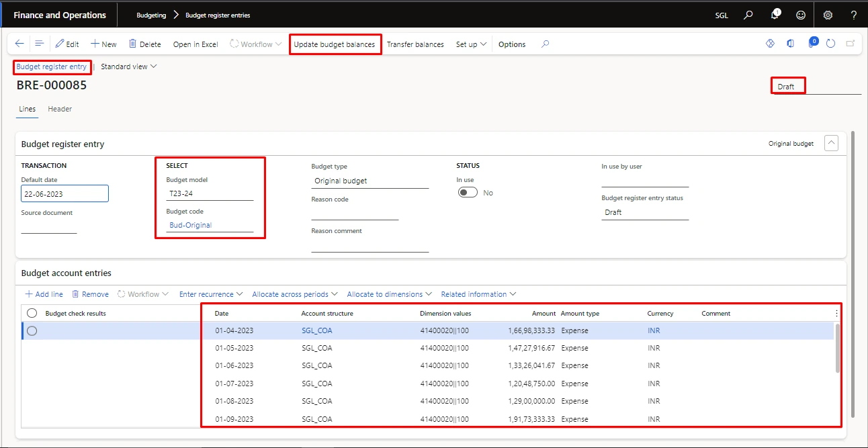Click Finance and Operations home title
This screenshot has height=448, width=868.
click(x=60, y=15)
